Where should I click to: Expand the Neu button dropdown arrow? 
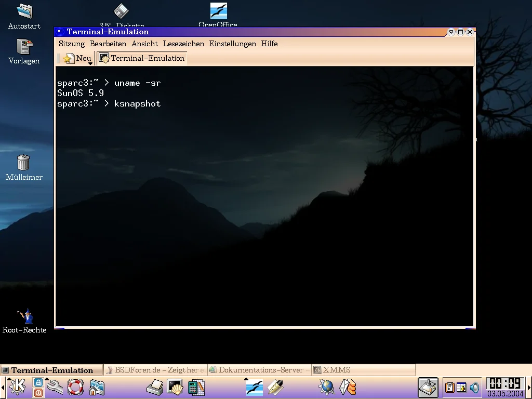(90, 63)
